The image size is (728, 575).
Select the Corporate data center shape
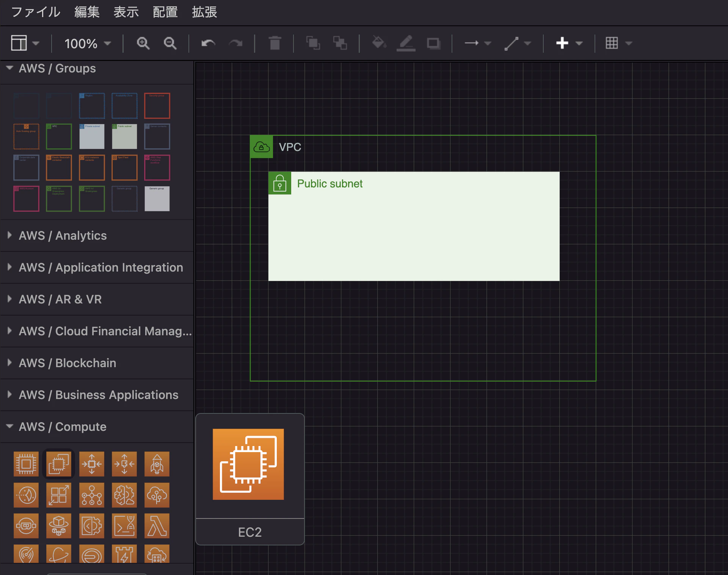[x=26, y=167]
